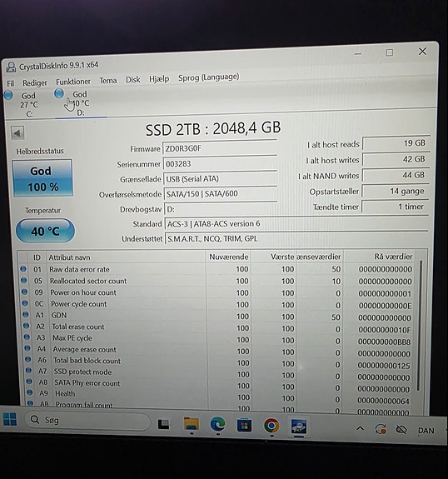Click the raw value 000000000BB8
This screenshot has height=479, width=448.
384,342
